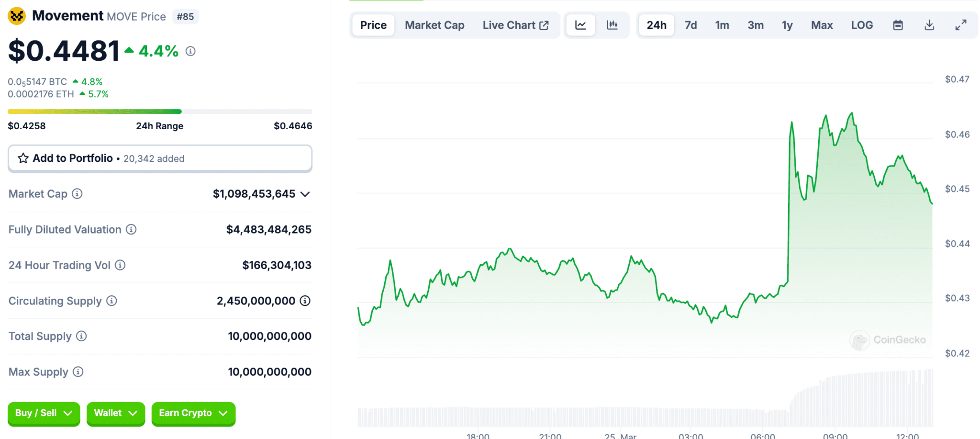Select the 3m time range
Viewport: 980px width, 439px height.
click(756, 25)
